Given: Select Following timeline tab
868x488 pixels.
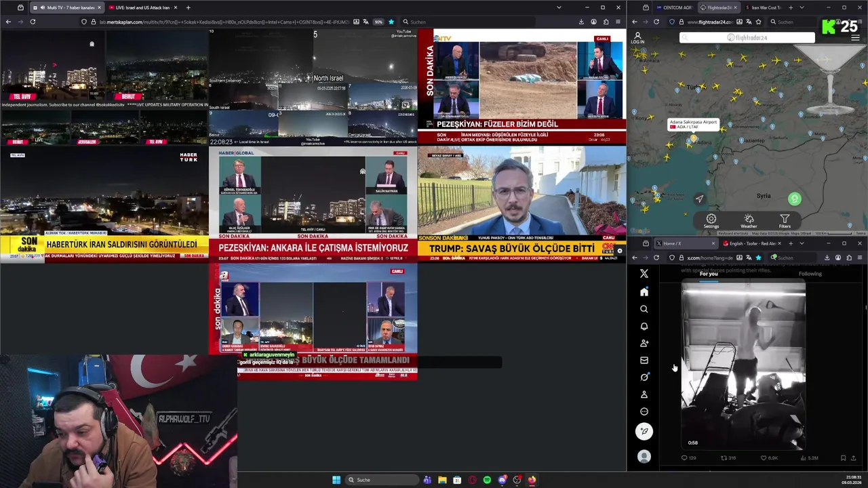Looking at the screenshot, I should pos(810,274).
